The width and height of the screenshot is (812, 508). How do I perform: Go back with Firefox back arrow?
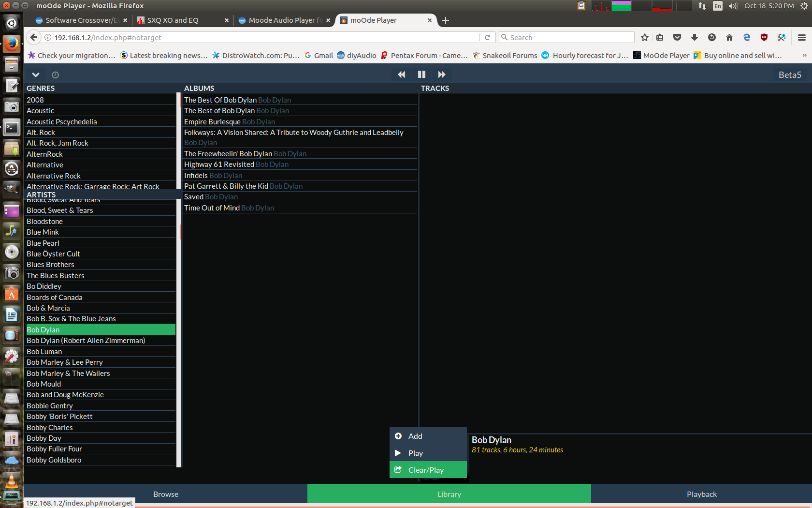[x=33, y=37]
